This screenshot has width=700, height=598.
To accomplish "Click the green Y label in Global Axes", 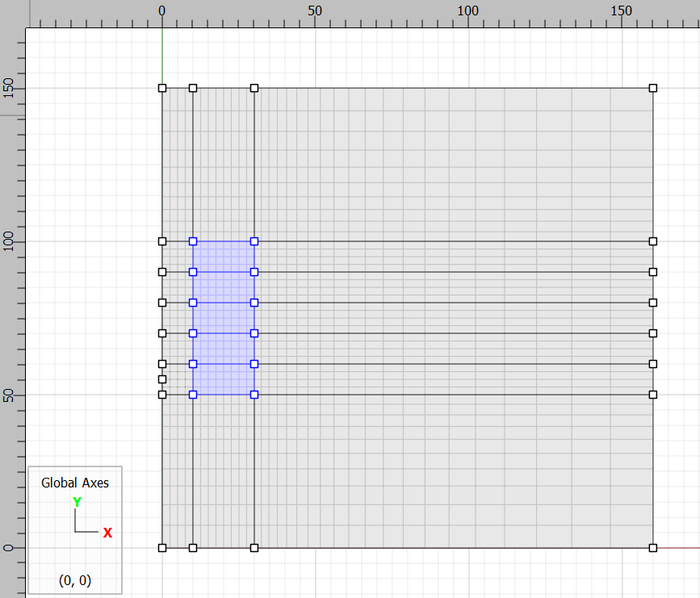I will click(77, 502).
